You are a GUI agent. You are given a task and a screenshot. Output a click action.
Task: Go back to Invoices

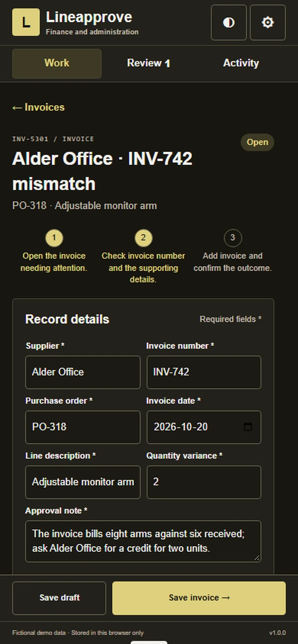(x=38, y=107)
